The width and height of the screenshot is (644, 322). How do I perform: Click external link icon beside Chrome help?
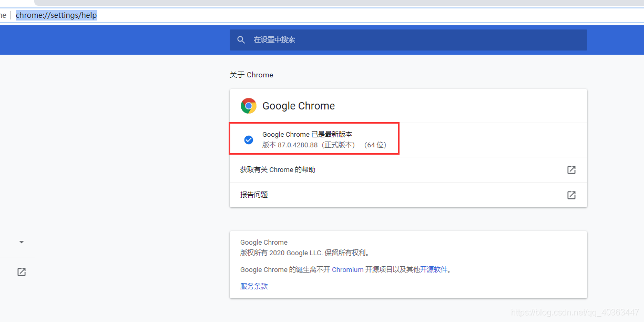pos(571,170)
